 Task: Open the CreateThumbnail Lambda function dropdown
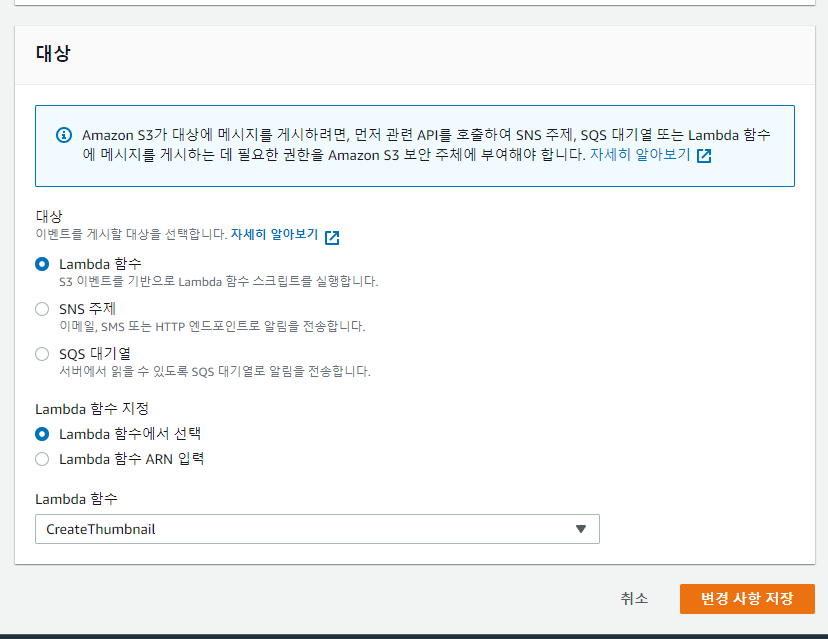click(x=317, y=529)
